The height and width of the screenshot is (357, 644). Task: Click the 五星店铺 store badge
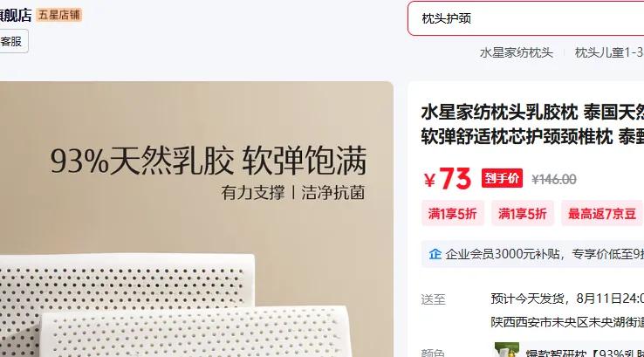(59, 15)
